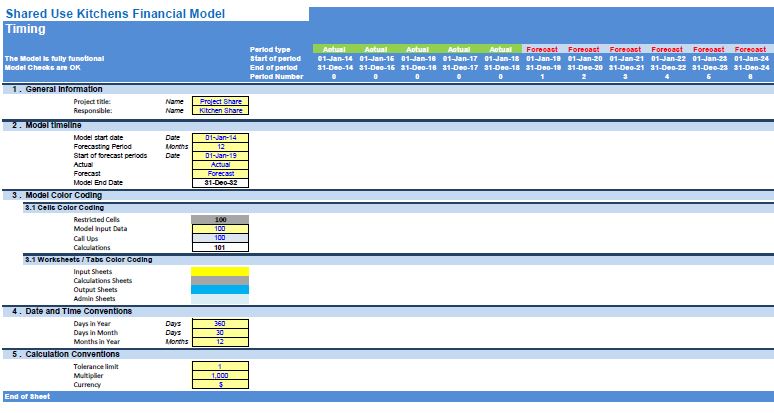Select the 31-Dec-21 end of period header cell
This screenshot has width=774, height=413.
tap(626, 67)
